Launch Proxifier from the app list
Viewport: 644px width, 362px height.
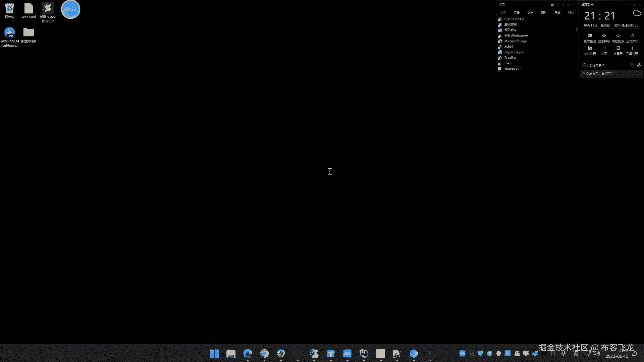click(510, 58)
